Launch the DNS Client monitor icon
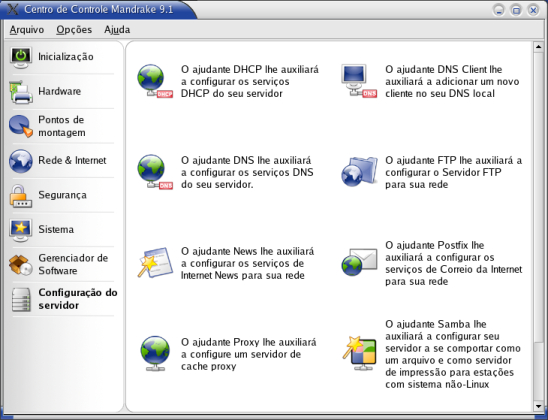 [x=359, y=81]
